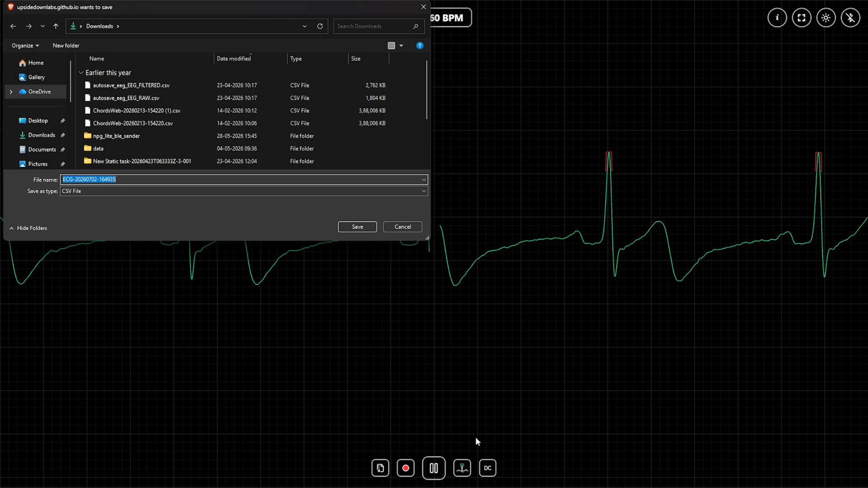Image resolution: width=868 pixels, height=488 pixels.
Task: Open recent locations dropdown arrow
Action: [42, 26]
